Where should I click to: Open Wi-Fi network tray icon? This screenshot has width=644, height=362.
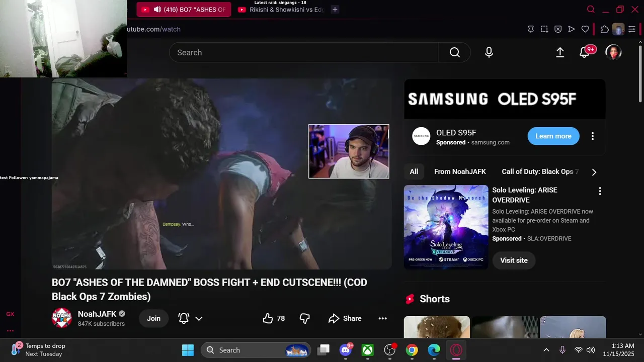point(579,350)
